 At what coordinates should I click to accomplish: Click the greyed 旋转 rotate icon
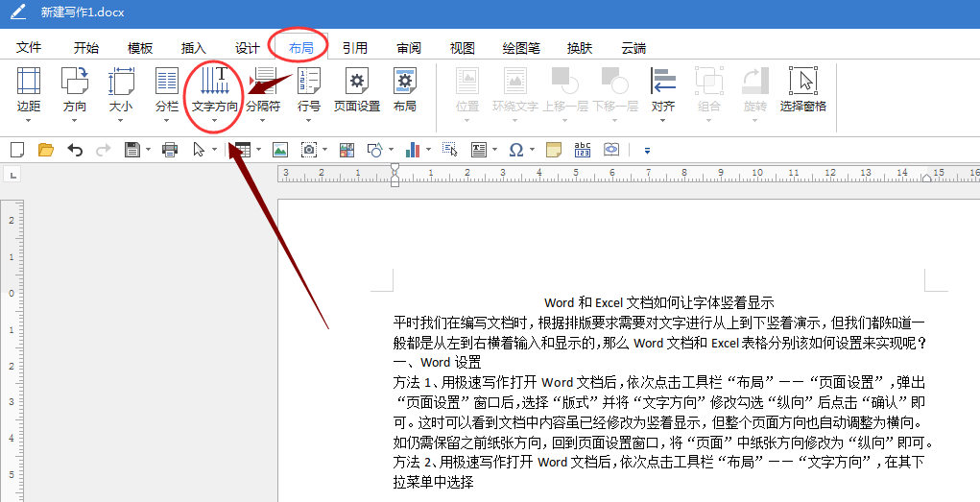point(755,81)
